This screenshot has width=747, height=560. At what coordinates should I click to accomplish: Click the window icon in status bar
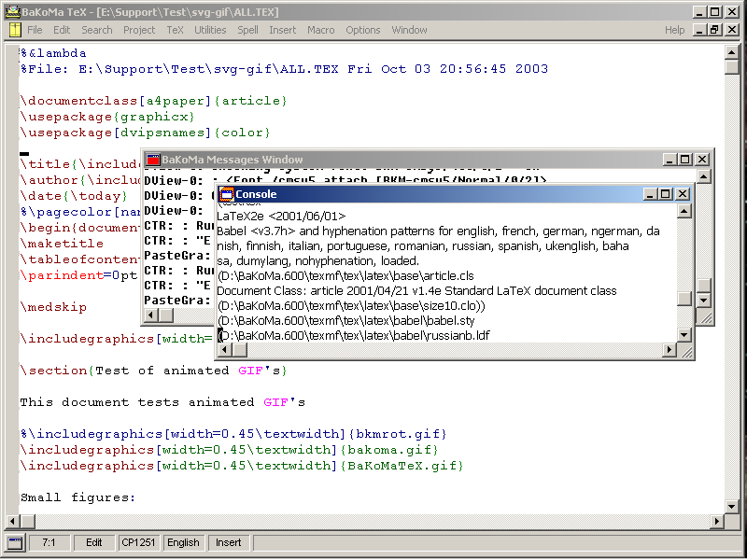15,542
